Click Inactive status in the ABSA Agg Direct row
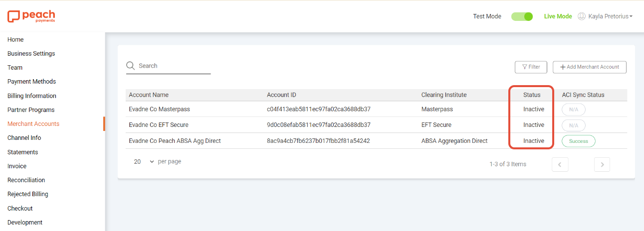Image resolution: width=644 pixels, height=231 pixels. tap(534, 141)
